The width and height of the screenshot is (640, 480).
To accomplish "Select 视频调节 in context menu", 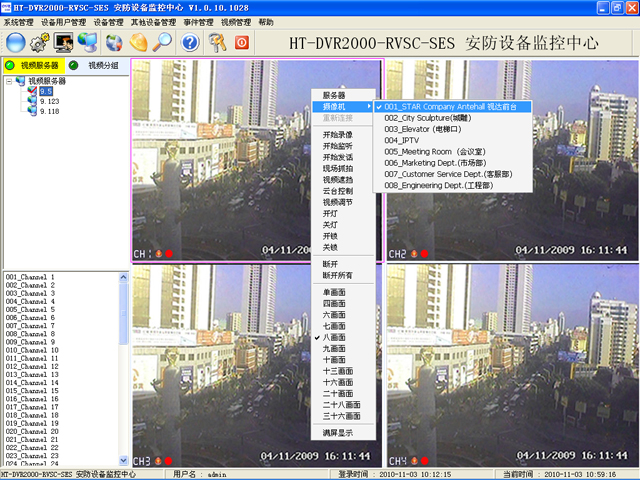I will coord(343,202).
